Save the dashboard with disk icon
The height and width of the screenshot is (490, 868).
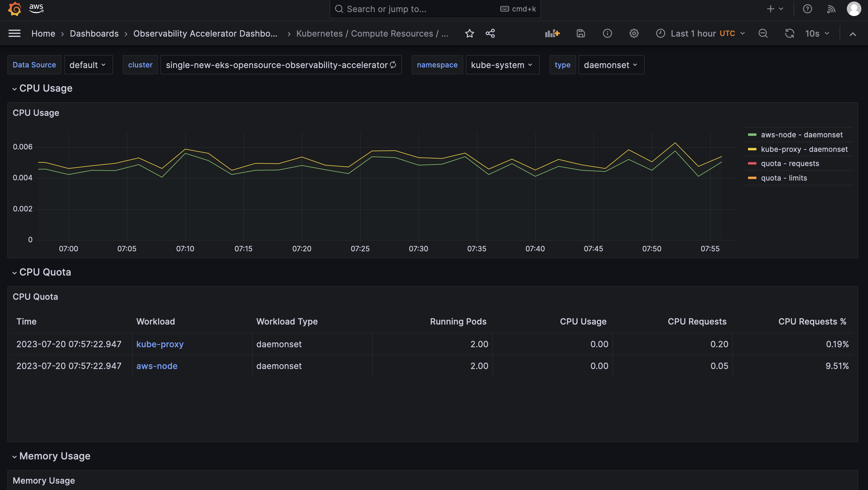(581, 33)
